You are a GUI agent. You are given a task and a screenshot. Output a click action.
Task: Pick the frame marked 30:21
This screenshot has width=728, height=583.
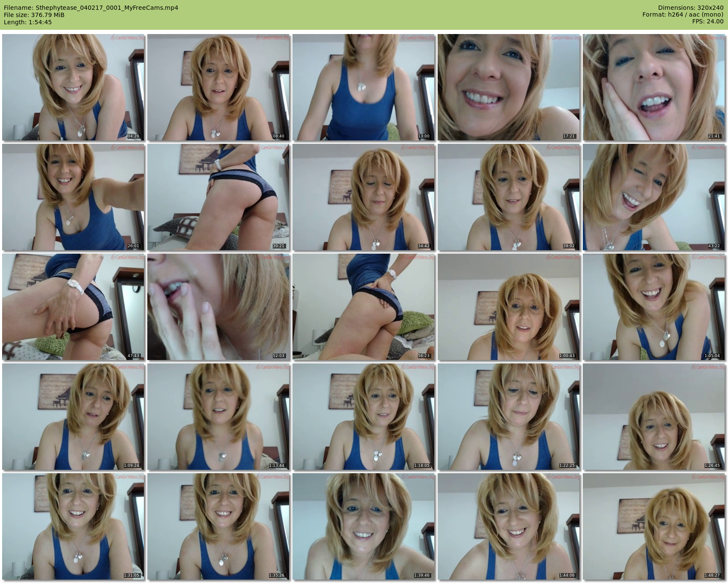(218, 197)
